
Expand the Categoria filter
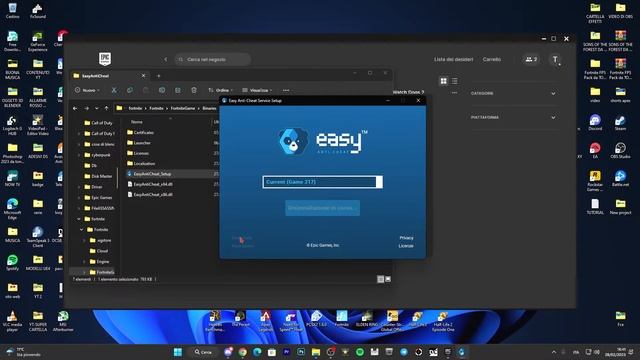coord(513,93)
